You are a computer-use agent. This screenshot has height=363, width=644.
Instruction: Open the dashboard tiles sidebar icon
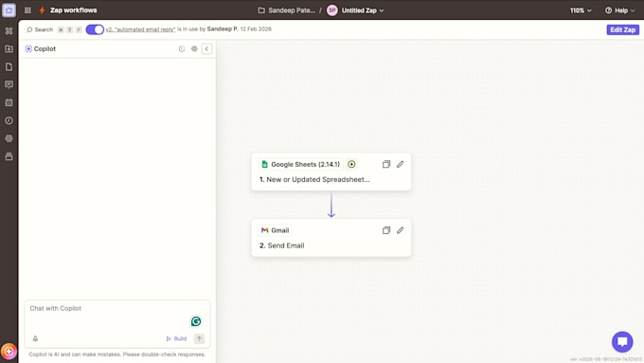tap(9, 31)
